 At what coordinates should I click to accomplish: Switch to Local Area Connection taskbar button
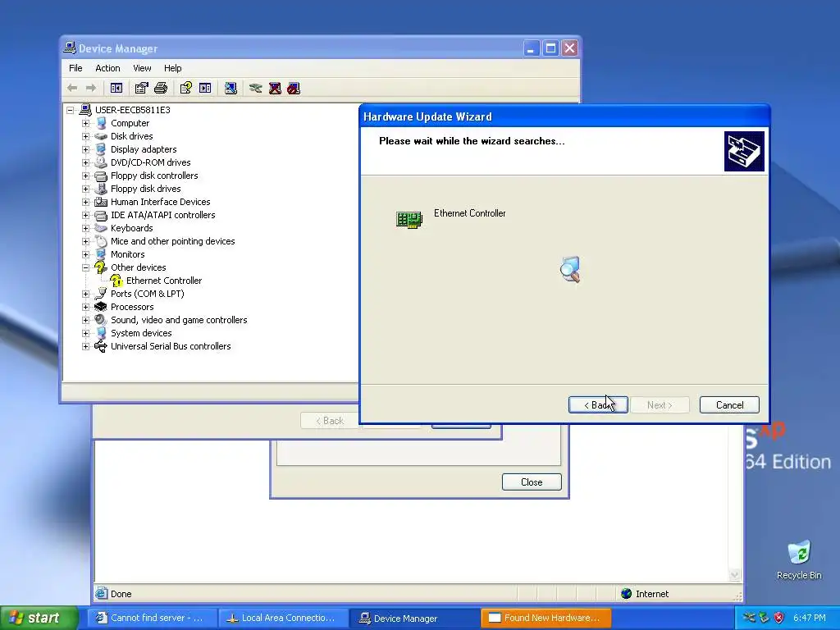283,618
